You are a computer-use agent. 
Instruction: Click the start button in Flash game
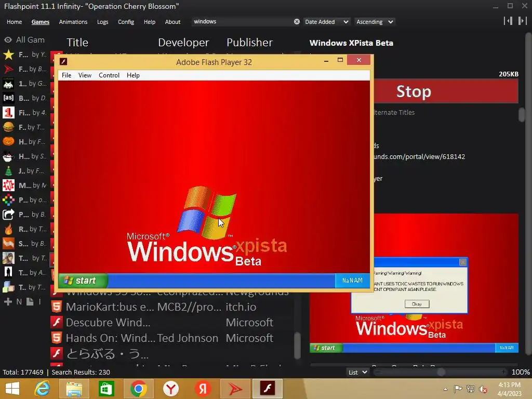click(x=83, y=281)
